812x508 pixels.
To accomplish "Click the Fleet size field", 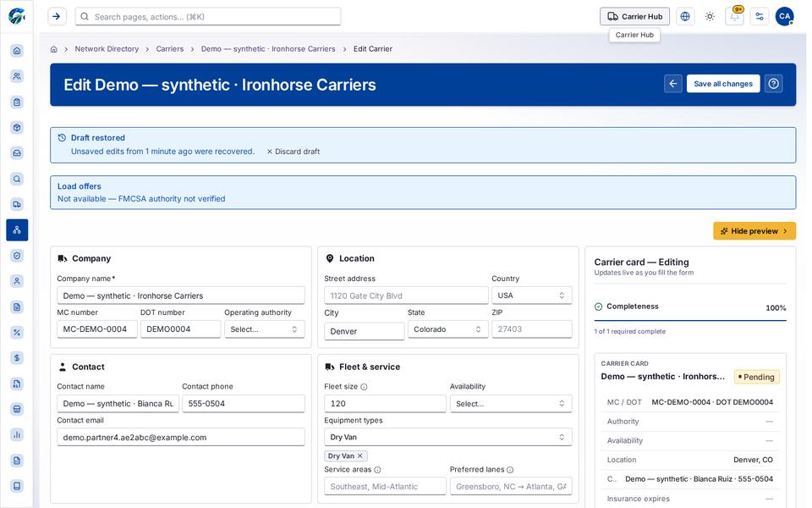I will (385, 403).
